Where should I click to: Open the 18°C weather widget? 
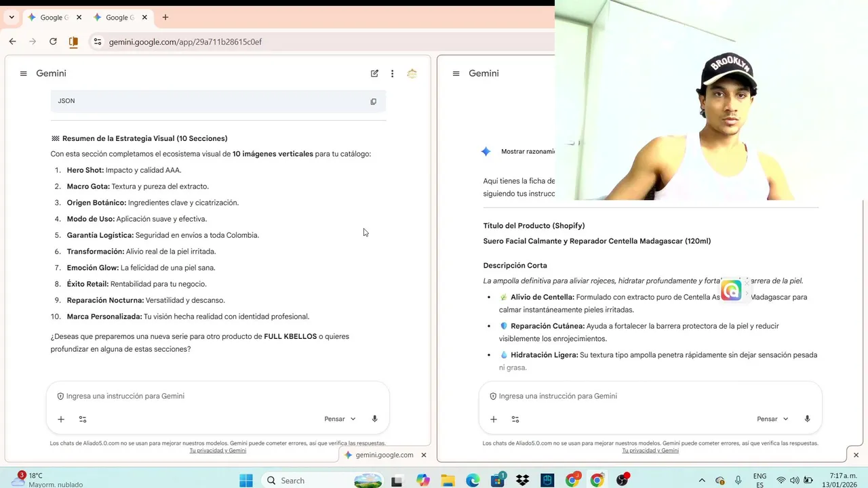47,480
